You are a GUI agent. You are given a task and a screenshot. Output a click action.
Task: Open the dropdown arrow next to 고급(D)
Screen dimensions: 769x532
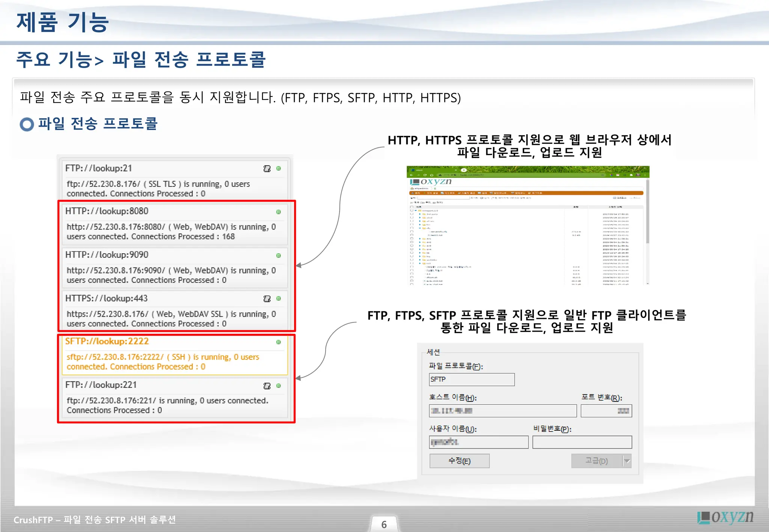pos(627,461)
